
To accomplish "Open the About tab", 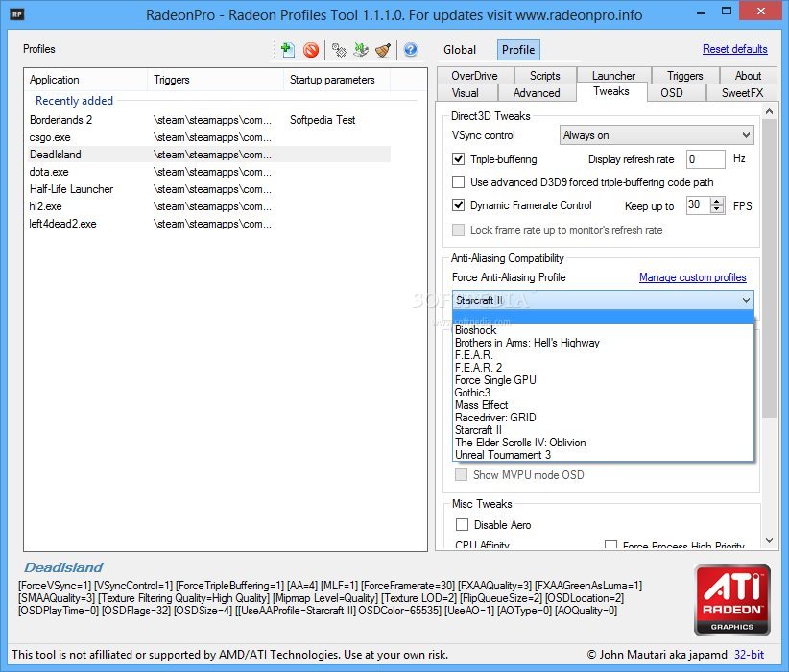I will pos(748,76).
